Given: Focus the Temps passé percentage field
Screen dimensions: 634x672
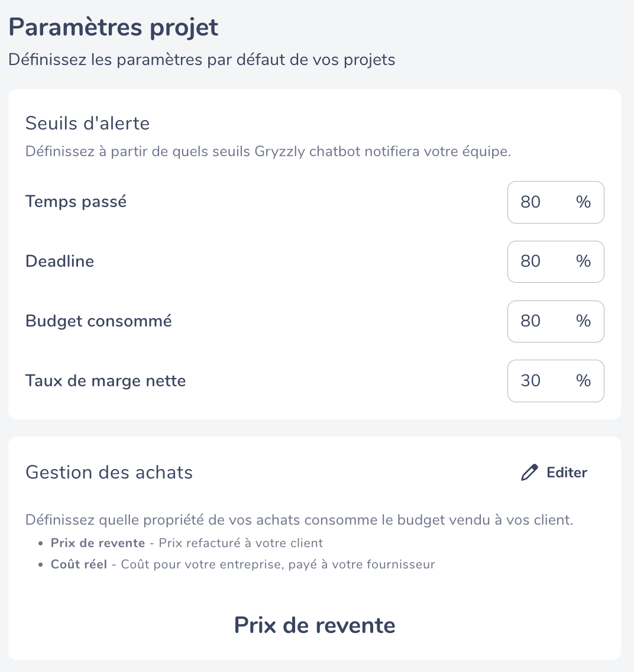Looking at the screenshot, I should click(555, 202).
